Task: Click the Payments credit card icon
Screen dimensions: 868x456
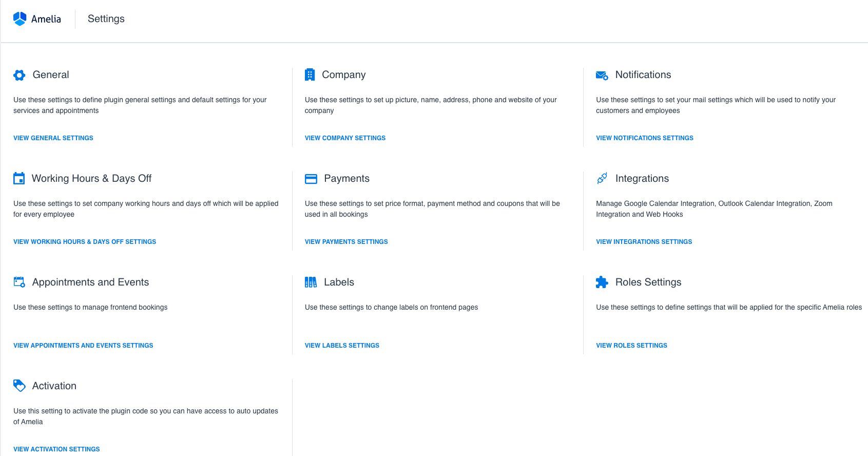Action: (x=311, y=179)
